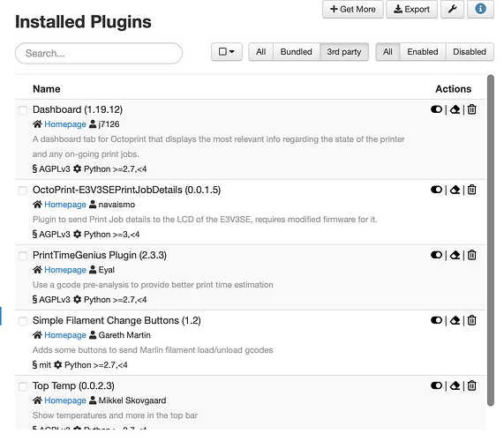Open Top Temp Homepage link
Screen dimensions: 504x441
pos(65,400)
